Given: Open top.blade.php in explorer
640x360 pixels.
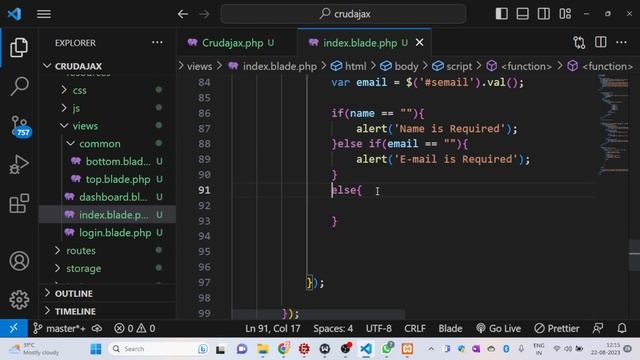Looking at the screenshot, I should 107,179.
